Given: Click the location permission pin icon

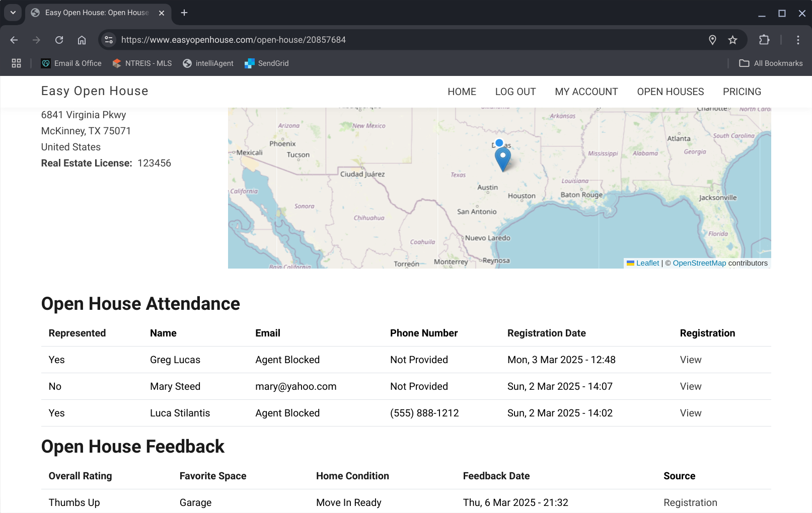Looking at the screenshot, I should pos(712,40).
